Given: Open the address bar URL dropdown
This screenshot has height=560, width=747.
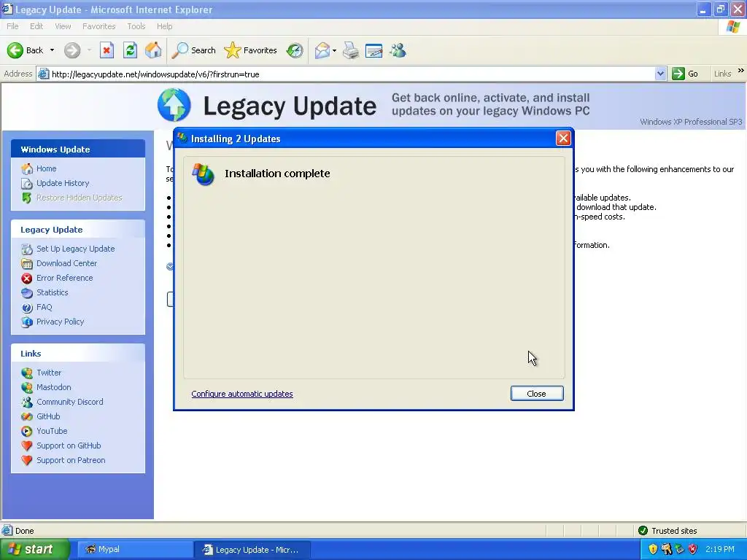Looking at the screenshot, I should tap(660, 74).
